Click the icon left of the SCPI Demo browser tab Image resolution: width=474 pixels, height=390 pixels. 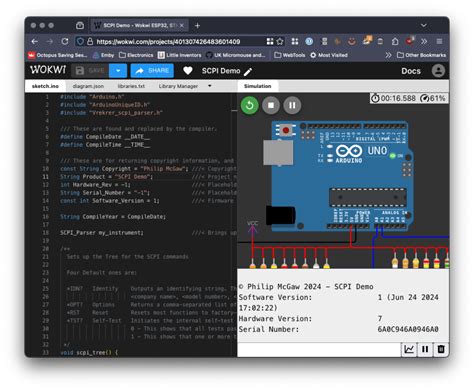80,25
